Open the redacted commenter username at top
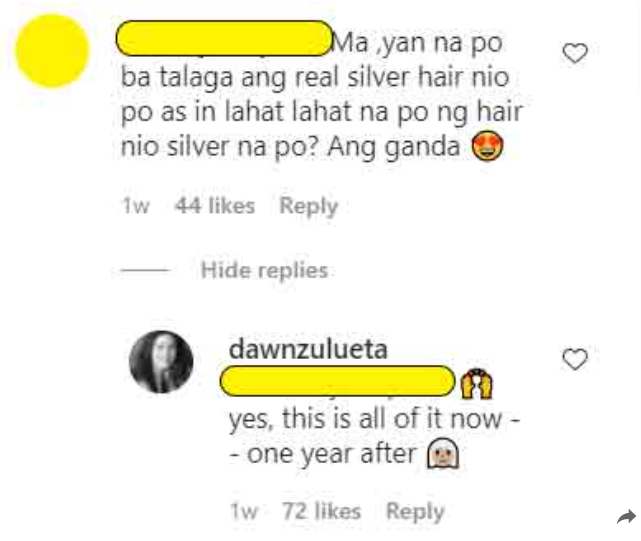 point(224,38)
